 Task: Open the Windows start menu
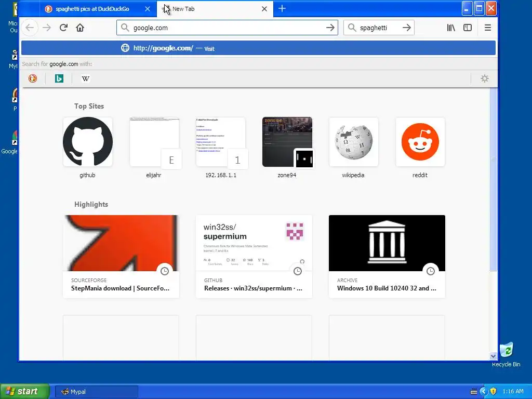(x=25, y=391)
